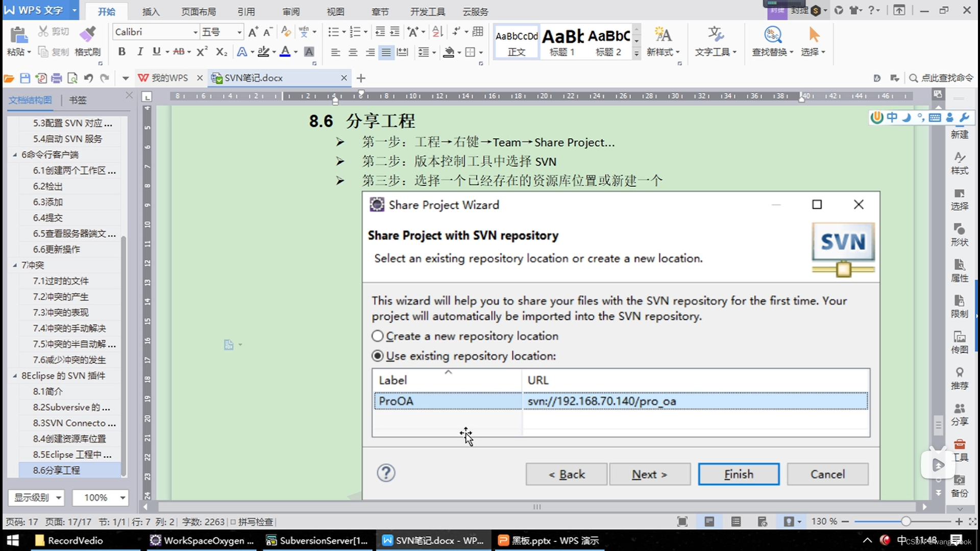Open Backup in right sidebar

point(960,486)
